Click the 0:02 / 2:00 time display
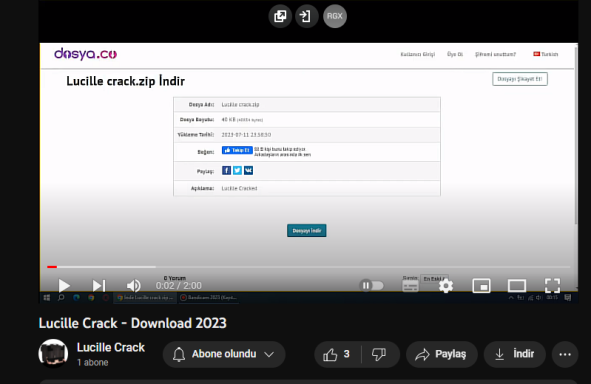Viewport: 591px width, 384px height. (179, 286)
